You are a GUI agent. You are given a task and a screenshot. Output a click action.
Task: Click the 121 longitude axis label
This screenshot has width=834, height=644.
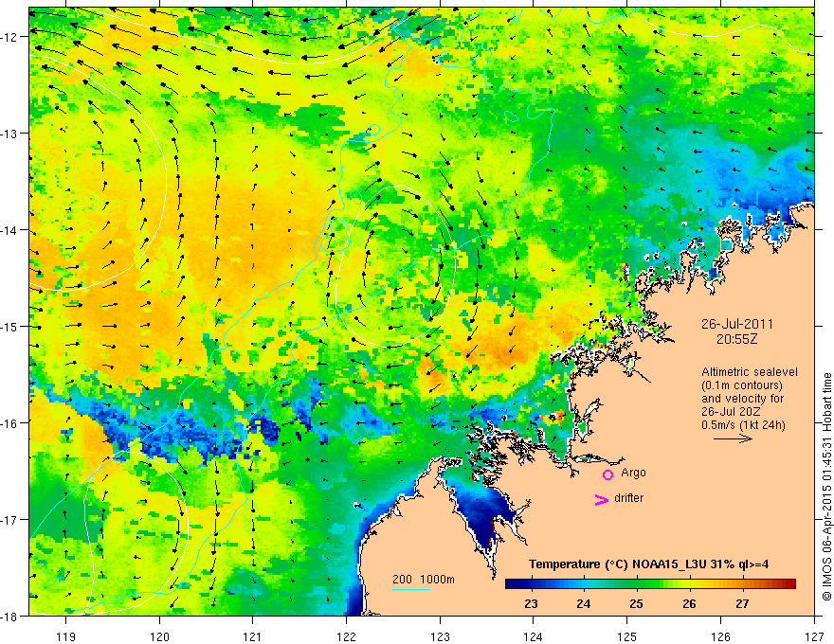tap(253, 636)
